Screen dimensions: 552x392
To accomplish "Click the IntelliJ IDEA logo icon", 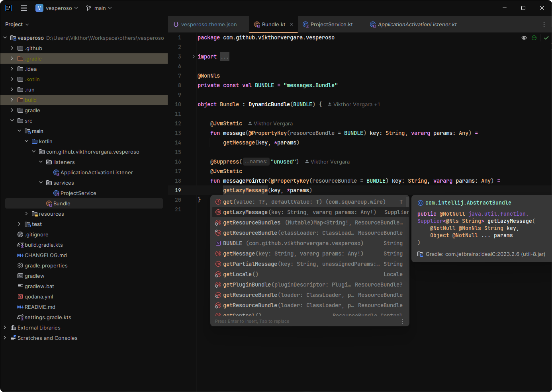I will coord(8,8).
